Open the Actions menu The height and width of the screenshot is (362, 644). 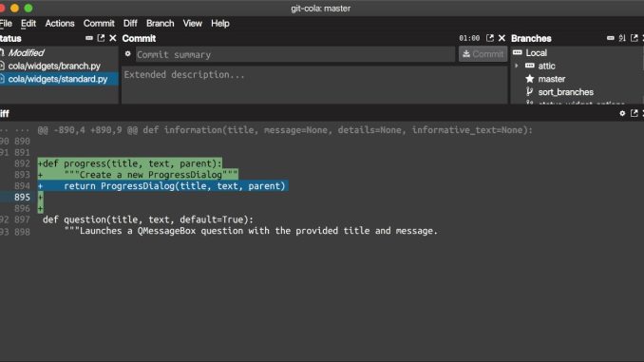(60, 24)
